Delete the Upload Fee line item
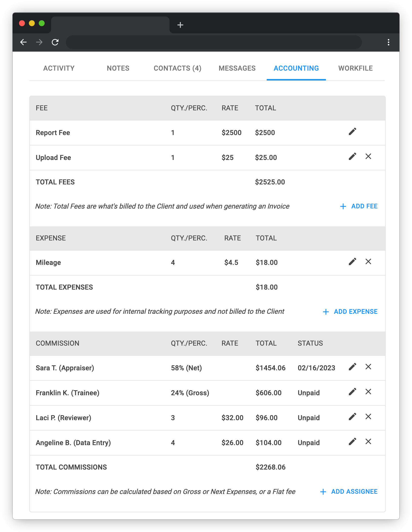 point(368,157)
